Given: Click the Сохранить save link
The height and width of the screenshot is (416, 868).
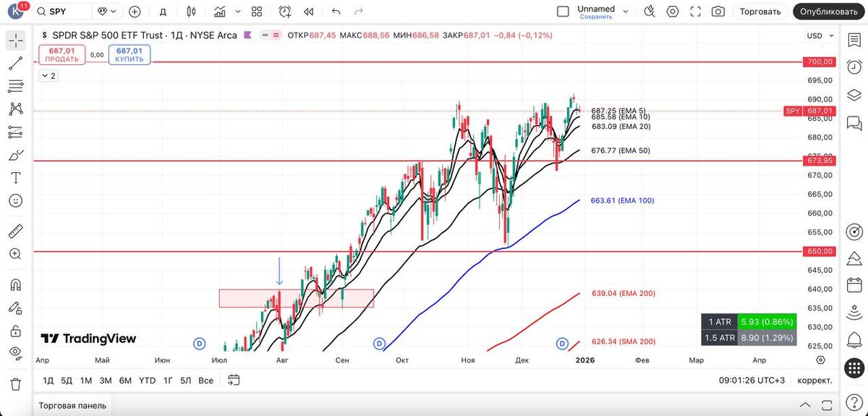Looking at the screenshot, I should (596, 17).
